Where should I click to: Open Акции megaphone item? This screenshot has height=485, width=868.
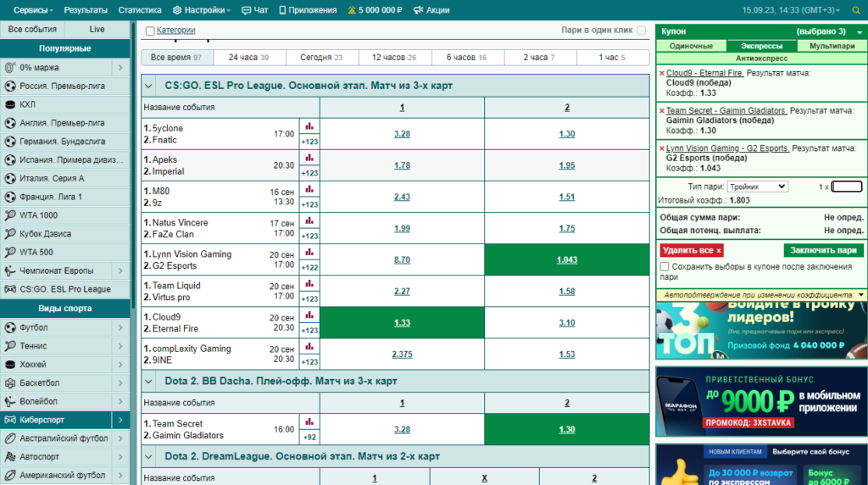coord(431,10)
